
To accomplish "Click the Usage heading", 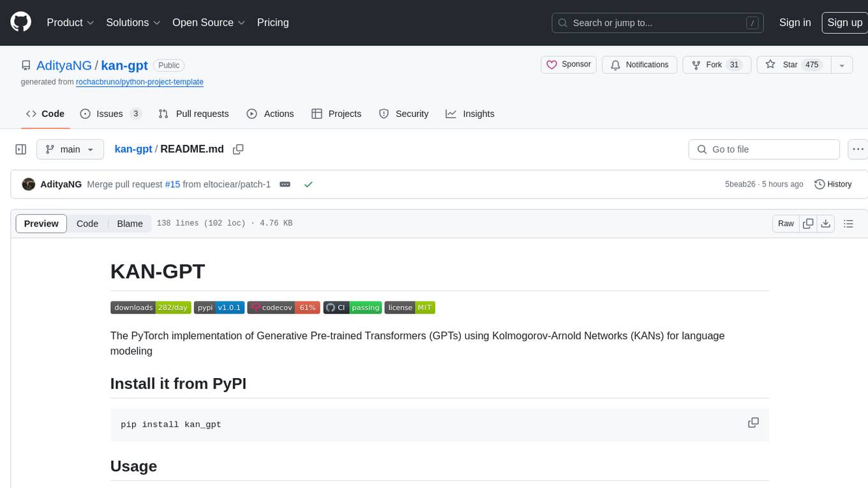I will point(133,466).
